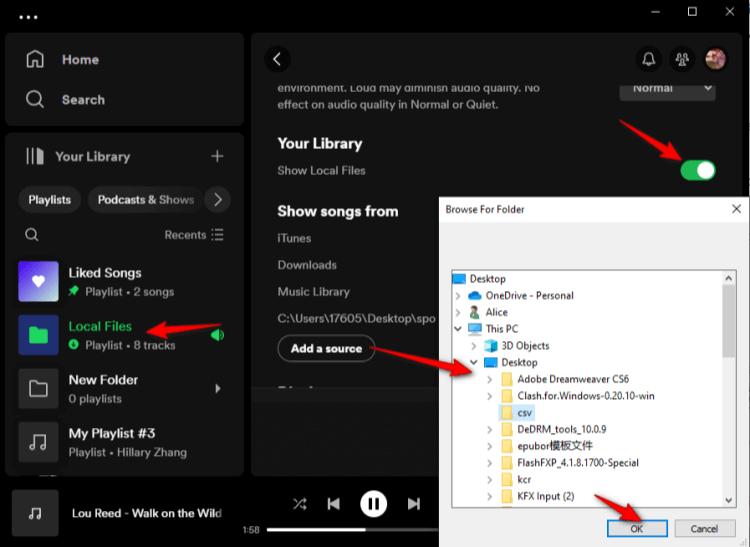Viewport: 750px width, 547px height.
Task: Select Downloads source row
Action: pyautogui.click(x=307, y=265)
